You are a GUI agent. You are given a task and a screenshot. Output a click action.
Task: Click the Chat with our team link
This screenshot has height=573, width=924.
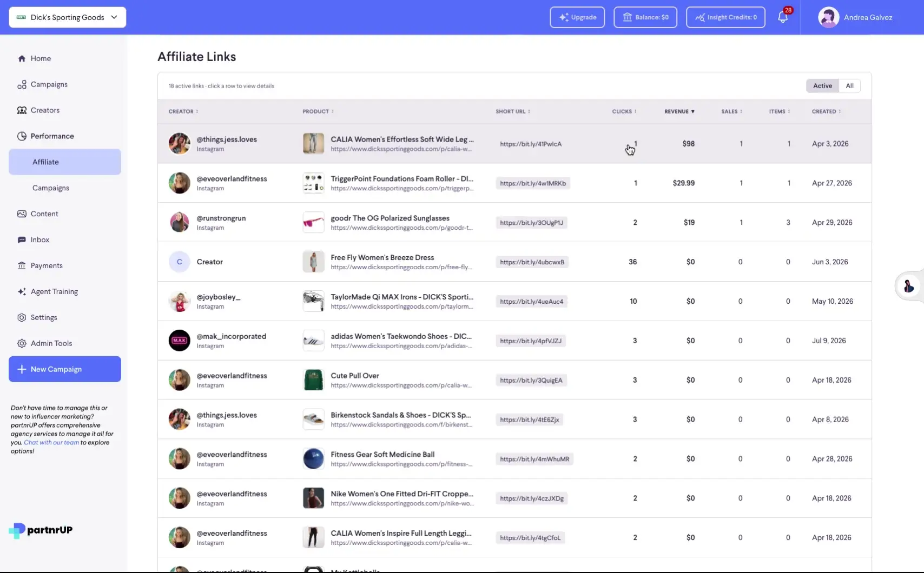click(51, 442)
